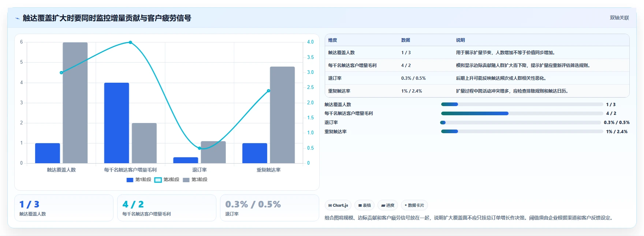This screenshot has height=236, width=644.
Task: Click the 维度 column header
Action: click(x=332, y=40)
